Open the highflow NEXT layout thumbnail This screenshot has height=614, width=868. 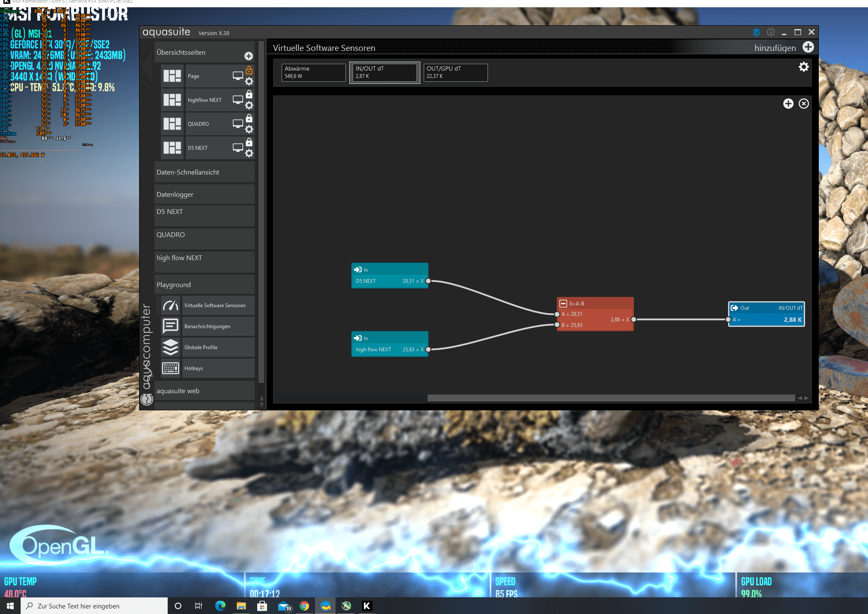click(x=172, y=100)
